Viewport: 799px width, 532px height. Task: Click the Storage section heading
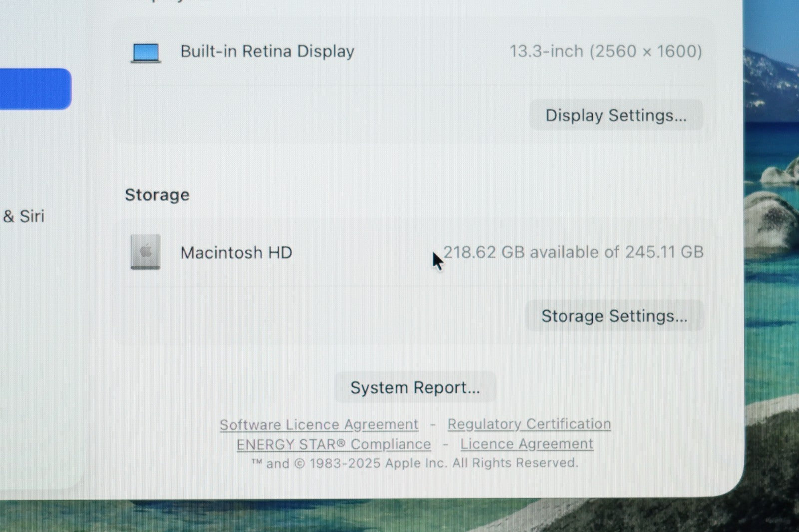coord(157,195)
